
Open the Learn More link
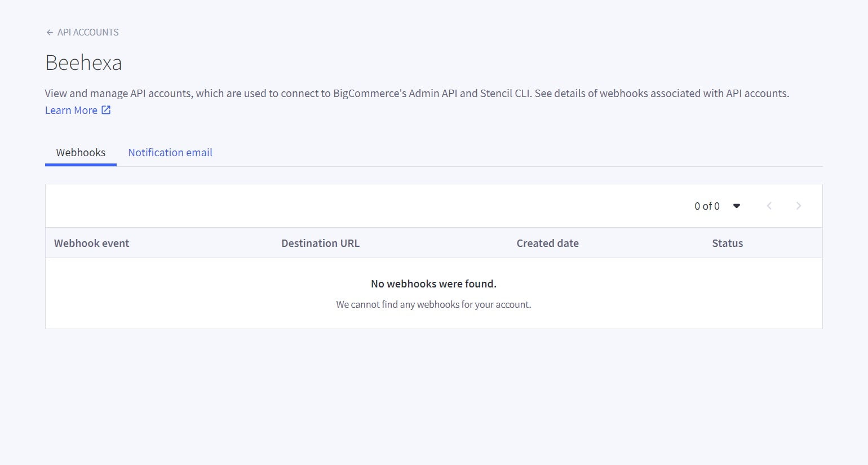[70, 110]
